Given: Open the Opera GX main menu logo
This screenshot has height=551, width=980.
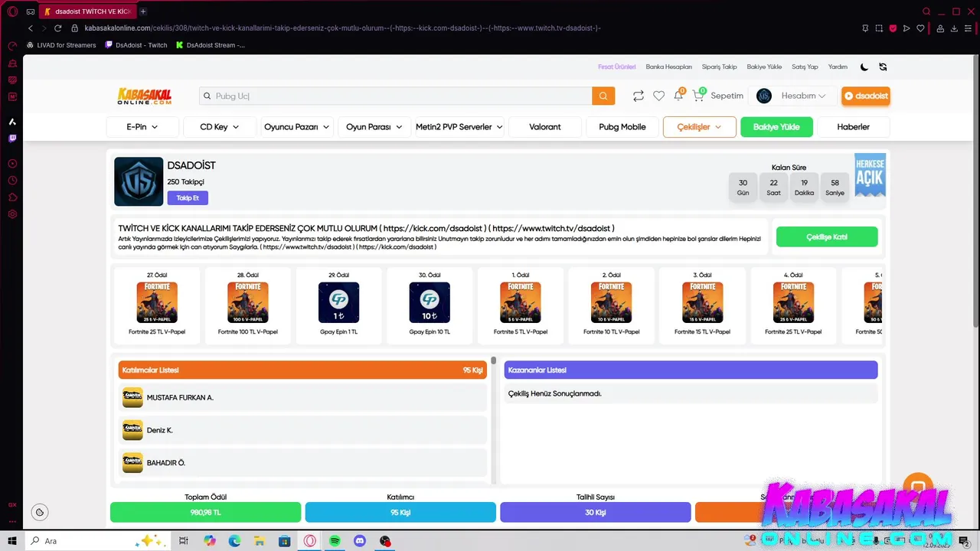Looking at the screenshot, I should coord(12,11).
